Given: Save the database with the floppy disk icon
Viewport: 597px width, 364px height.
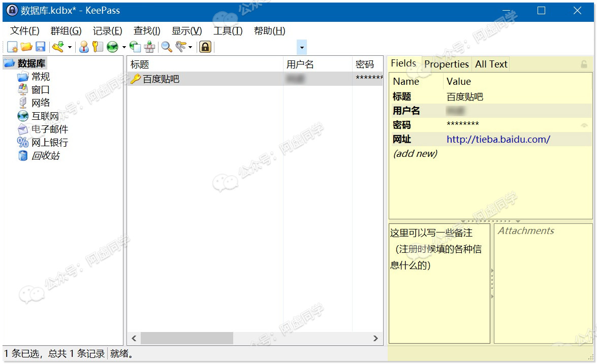Looking at the screenshot, I should tap(40, 47).
